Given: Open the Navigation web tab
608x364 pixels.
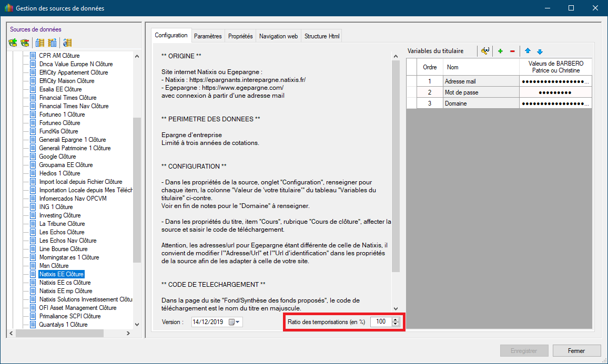Looking at the screenshot, I should click(x=278, y=36).
